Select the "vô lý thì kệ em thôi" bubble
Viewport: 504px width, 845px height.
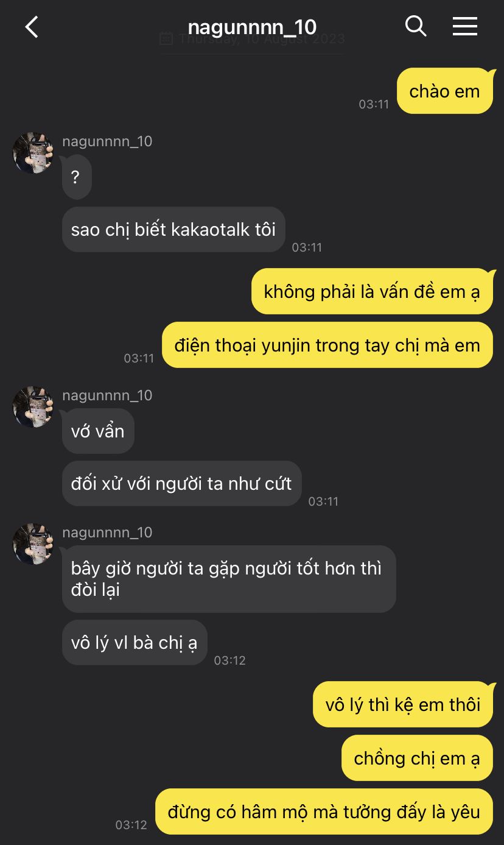click(403, 704)
